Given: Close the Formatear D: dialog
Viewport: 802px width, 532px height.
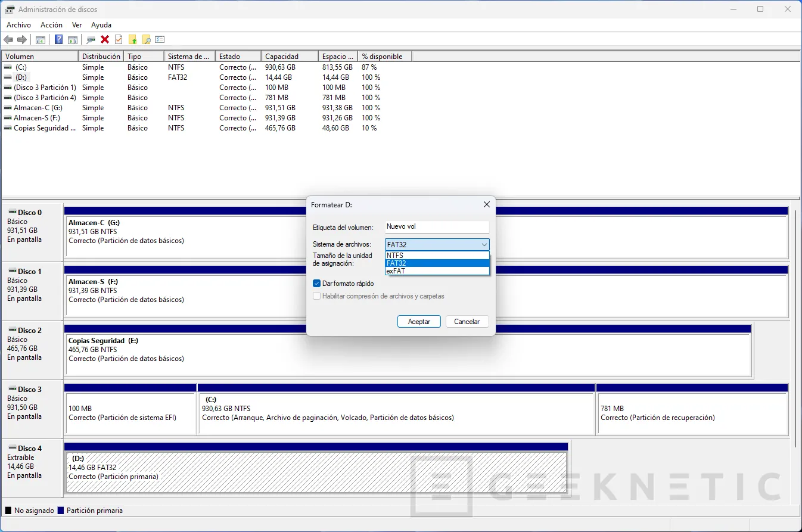Looking at the screenshot, I should 486,204.
